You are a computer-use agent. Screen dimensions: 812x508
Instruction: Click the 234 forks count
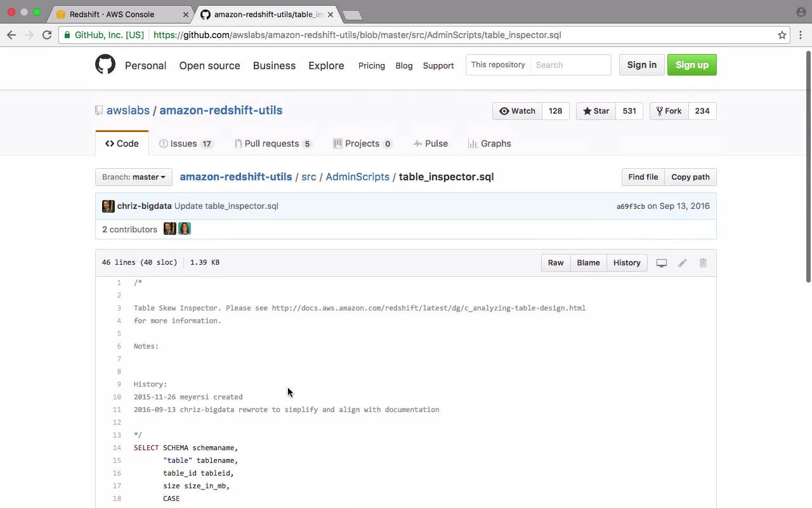point(702,111)
